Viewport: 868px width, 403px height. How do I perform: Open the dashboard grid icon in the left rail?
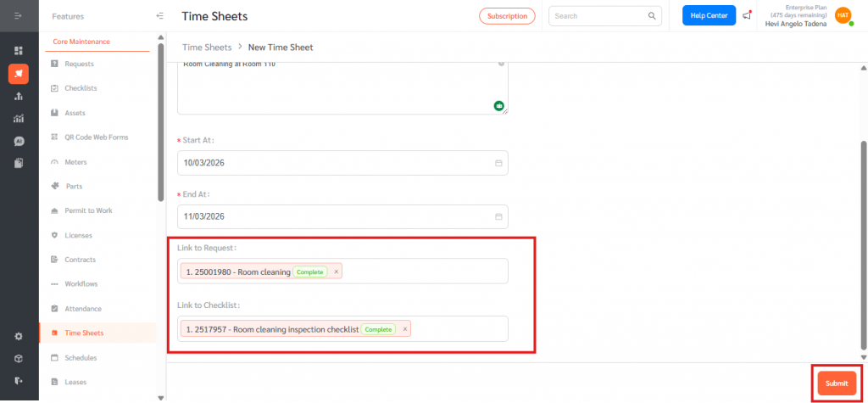19,51
